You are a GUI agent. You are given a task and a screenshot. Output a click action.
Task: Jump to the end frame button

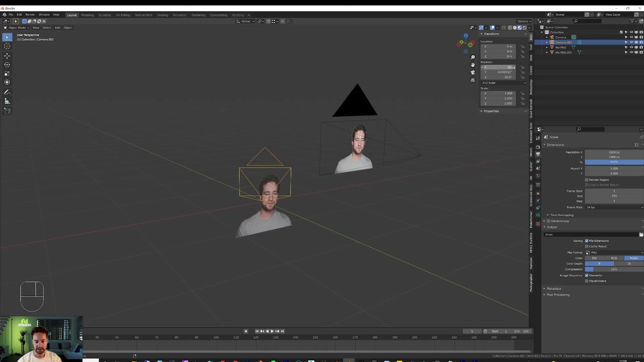pos(282,331)
